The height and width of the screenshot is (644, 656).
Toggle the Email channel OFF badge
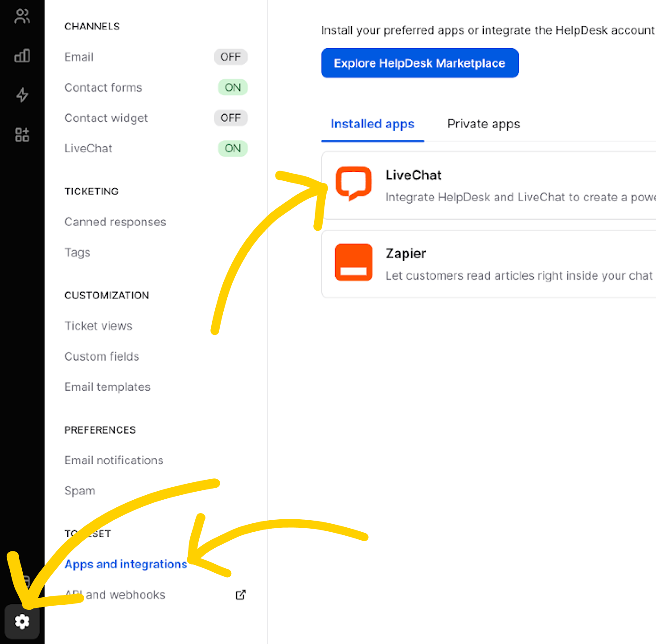tap(230, 57)
